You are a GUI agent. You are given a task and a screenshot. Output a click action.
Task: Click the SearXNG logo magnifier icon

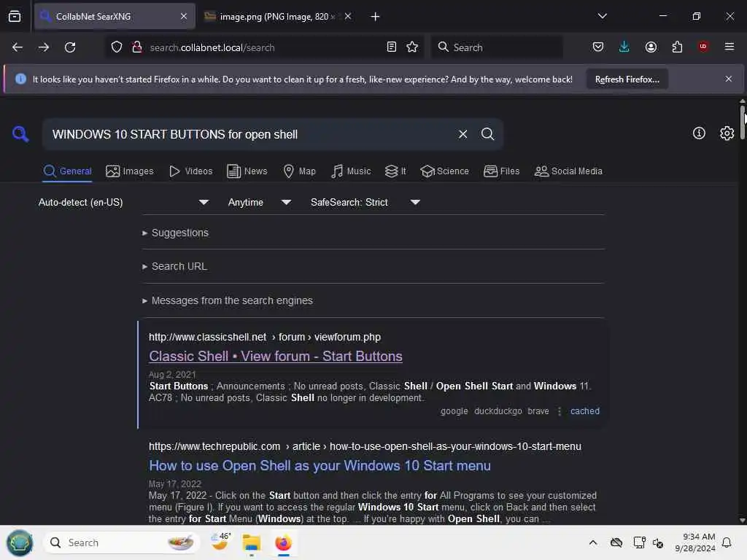pos(20,134)
